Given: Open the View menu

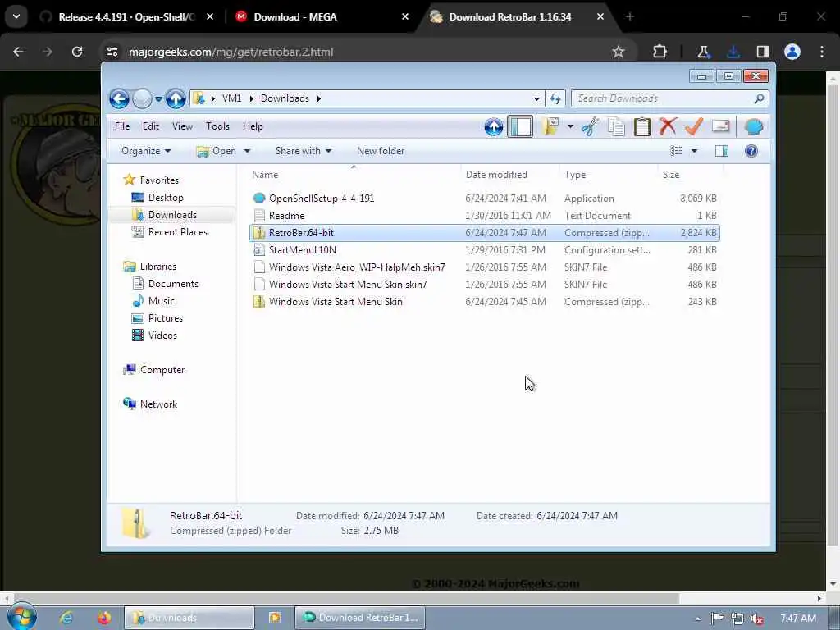Looking at the screenshot, I should pos(182,126).
